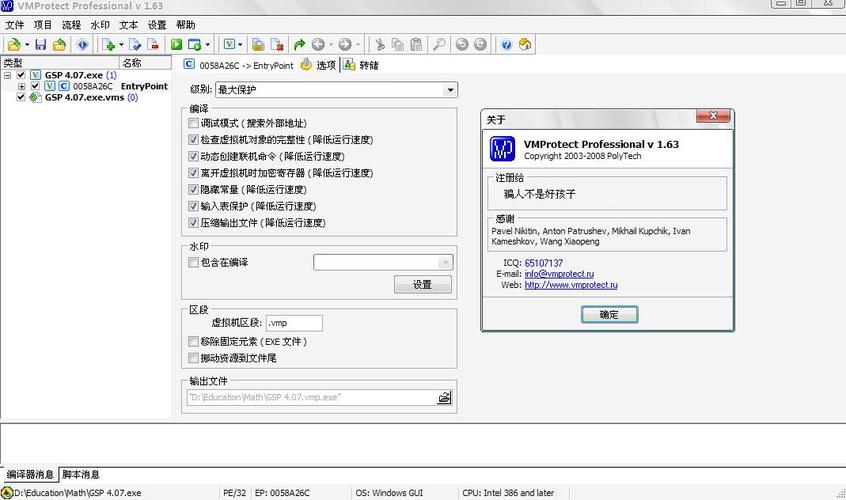Viewport: 846px width, 500px height.
Task: Open the 文本 menu
Action: pyautogui.click(x=128, y=25)
